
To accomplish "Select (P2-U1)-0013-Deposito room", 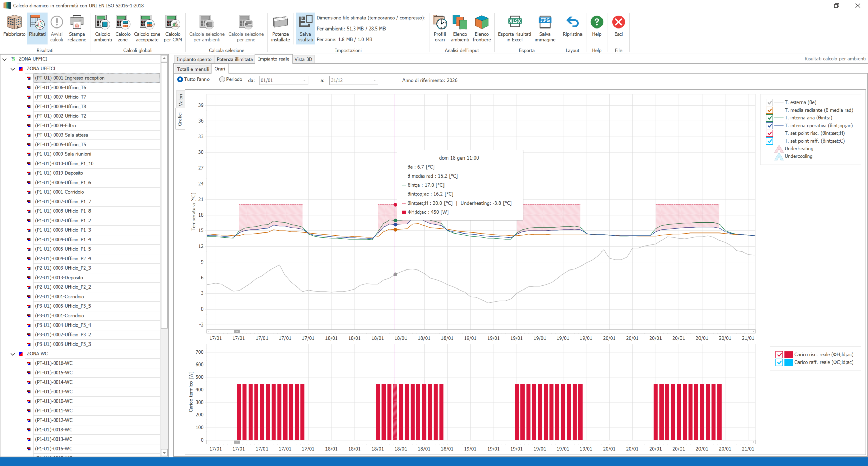I will (97, 278).
